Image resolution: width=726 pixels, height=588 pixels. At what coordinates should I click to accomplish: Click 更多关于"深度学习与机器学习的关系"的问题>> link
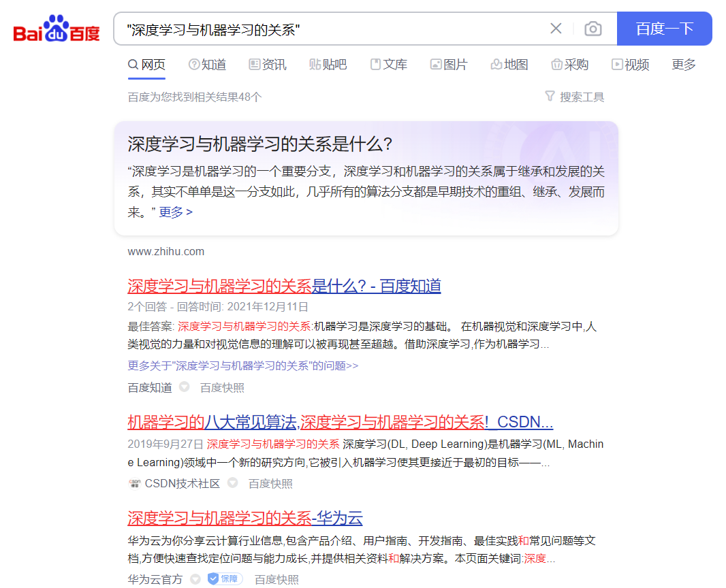[x=242, y=365]
